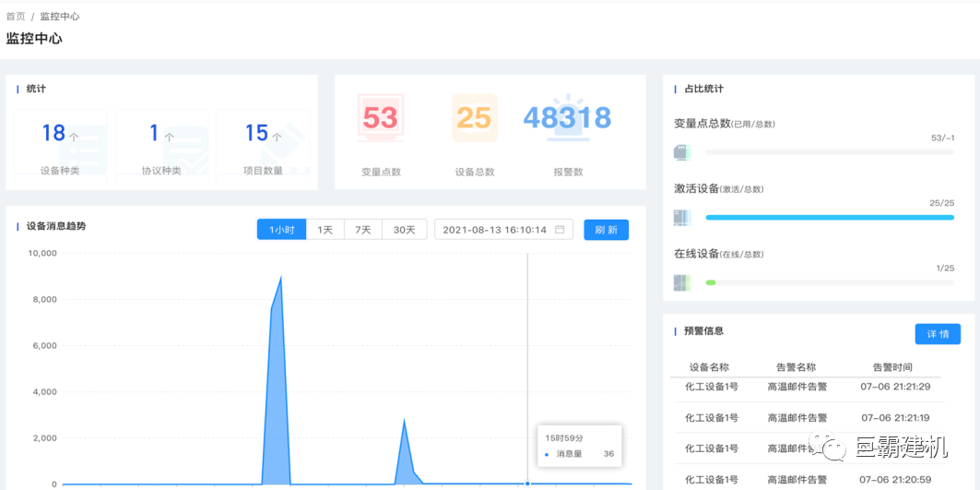Click the 设备总数 label
The width and height of the screenshot is (980, 490).
pyautogui.click(x=475, y=172)
